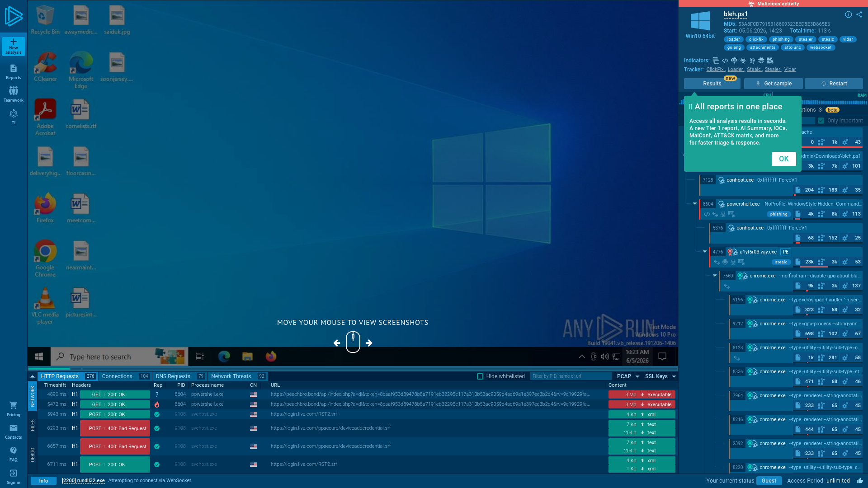868x488 pixels.
Task: Open Pricing from the sidebar
Action: (x=14, y=409)
